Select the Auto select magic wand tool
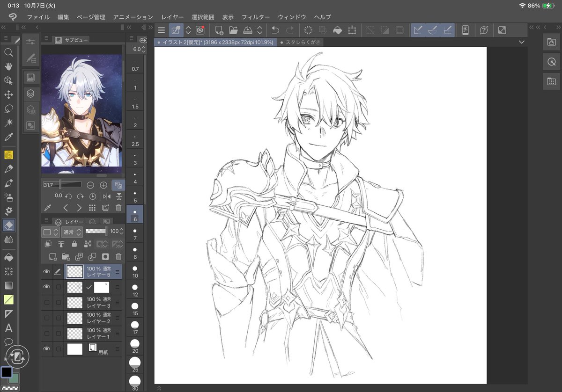Screen dimensions: 562x392 pos(8,123)
